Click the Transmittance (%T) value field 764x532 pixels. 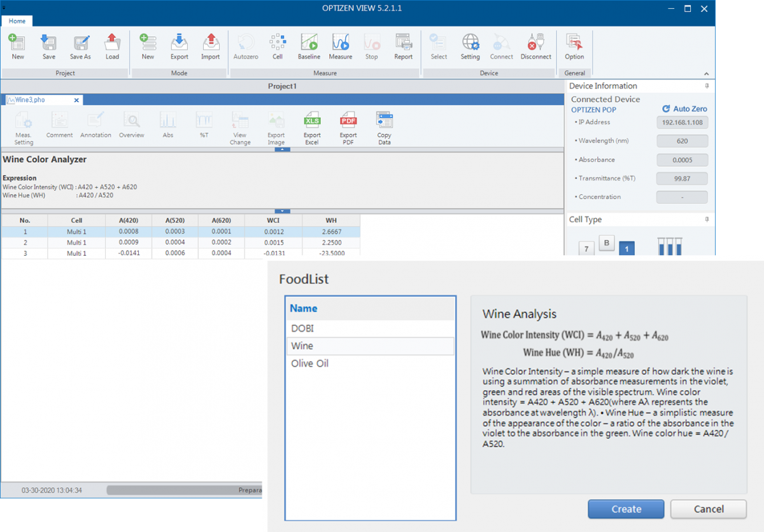click(x=682, y=179)
